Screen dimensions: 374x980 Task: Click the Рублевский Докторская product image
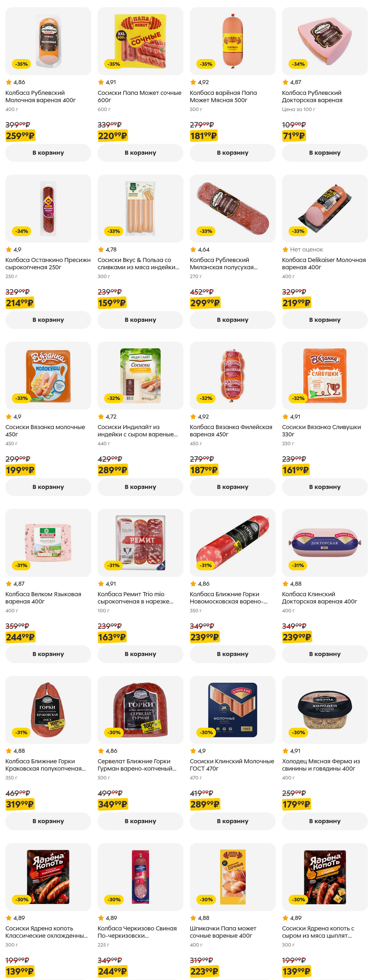click(x=325, y=41)
